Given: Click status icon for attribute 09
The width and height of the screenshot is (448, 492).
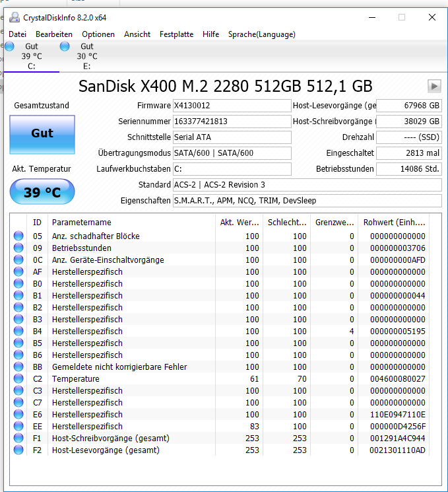Looking at the screenshot, I should point(18,248).
